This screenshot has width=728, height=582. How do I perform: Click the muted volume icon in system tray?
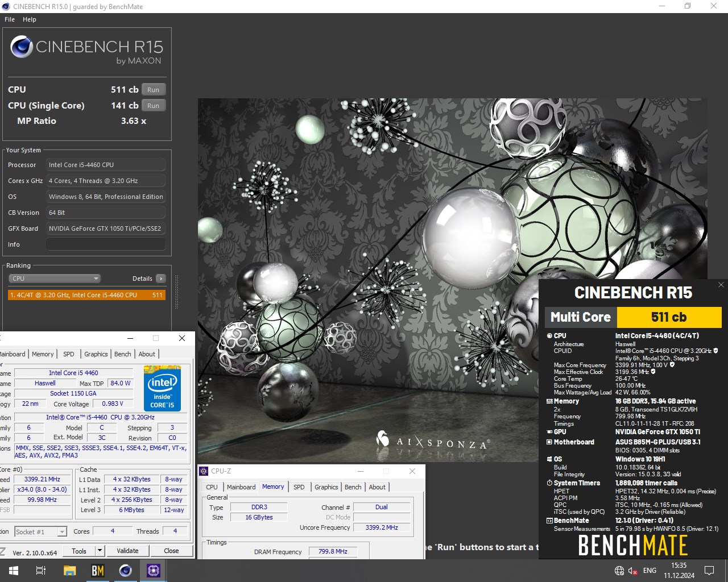point(633,571)
